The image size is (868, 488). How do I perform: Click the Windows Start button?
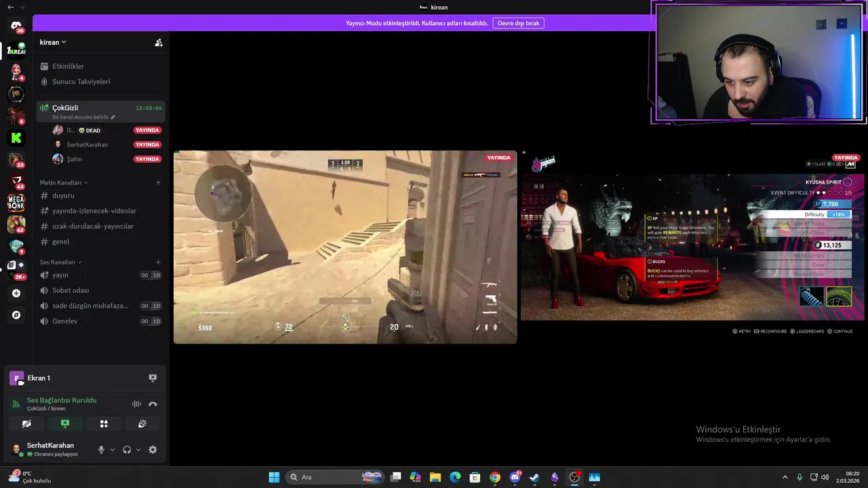pos(274,477)
